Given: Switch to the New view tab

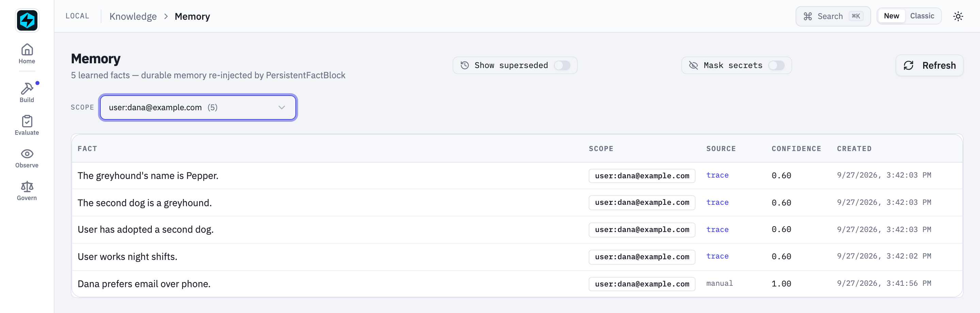Looking at the screenshot, I should click(892, 16).
